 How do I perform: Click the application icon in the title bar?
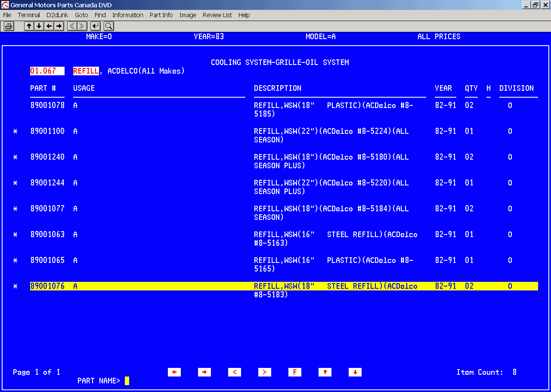(5, 5)
